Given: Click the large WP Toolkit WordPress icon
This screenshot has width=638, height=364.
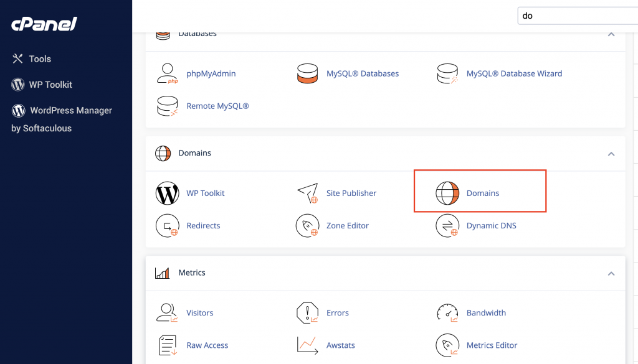Looking at the screenshot, I should (167, 193).
